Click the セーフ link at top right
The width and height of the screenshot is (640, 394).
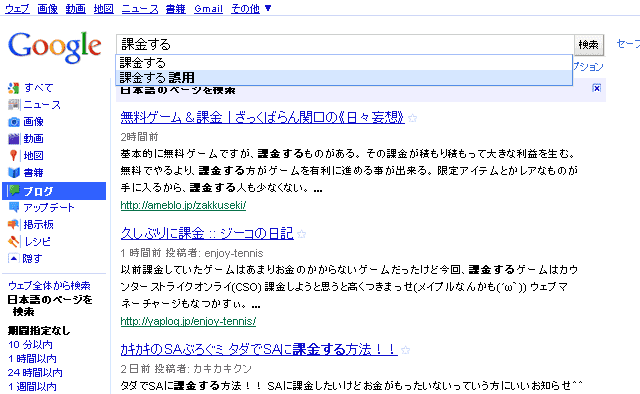pos(628,44)
